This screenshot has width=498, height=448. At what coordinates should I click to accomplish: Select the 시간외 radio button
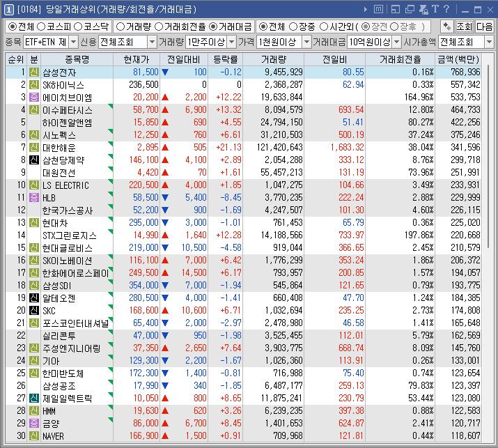tap(324, 26)
